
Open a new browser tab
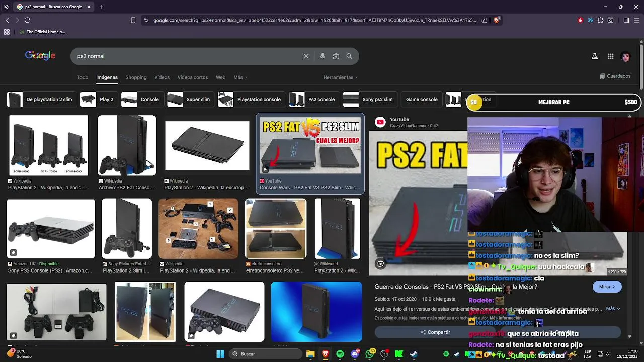pos(101,7)
